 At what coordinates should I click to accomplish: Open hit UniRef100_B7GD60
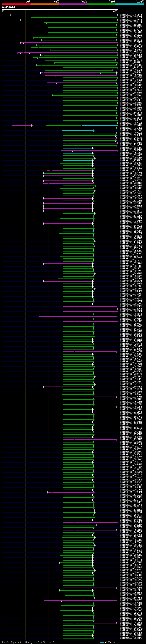(x=131, y=82)
